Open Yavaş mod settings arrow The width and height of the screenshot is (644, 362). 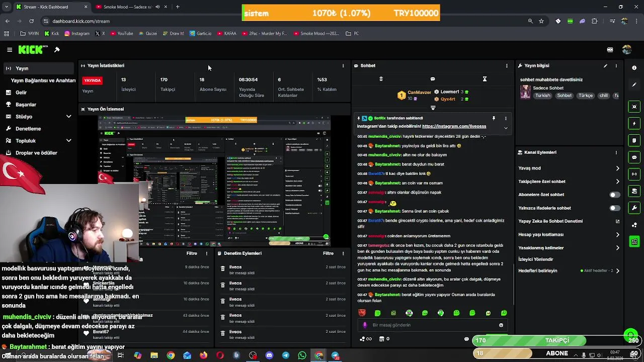(618, 168)
